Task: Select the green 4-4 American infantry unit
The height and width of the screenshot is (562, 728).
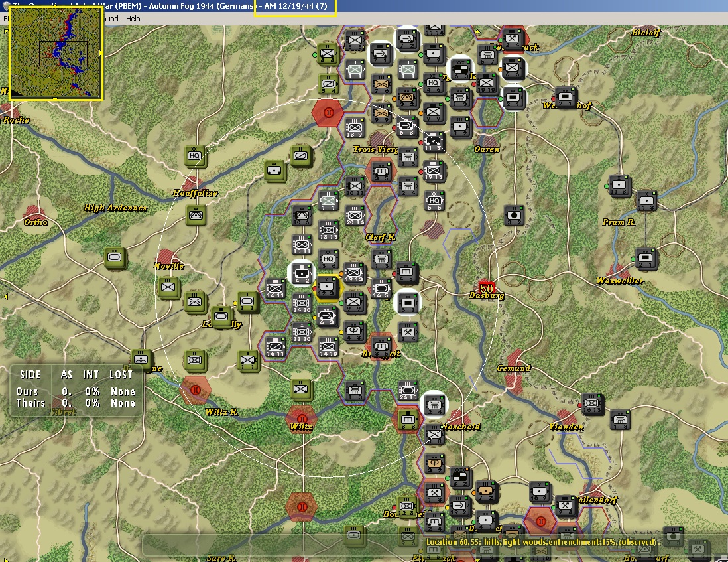Action: click(x=328, y=55)
